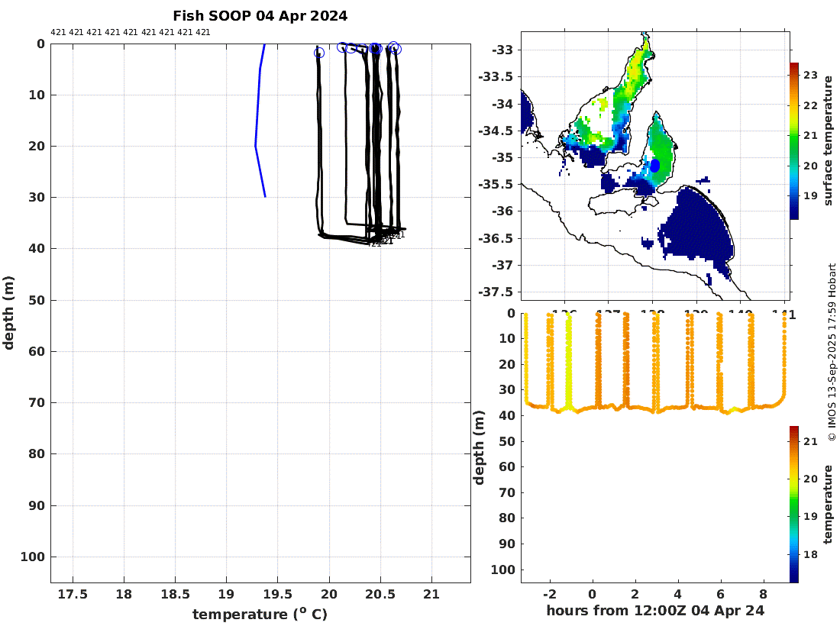Select the "6" hours axis tick label
The width and height of the screenshot is (840, 626).
[721, 594]
